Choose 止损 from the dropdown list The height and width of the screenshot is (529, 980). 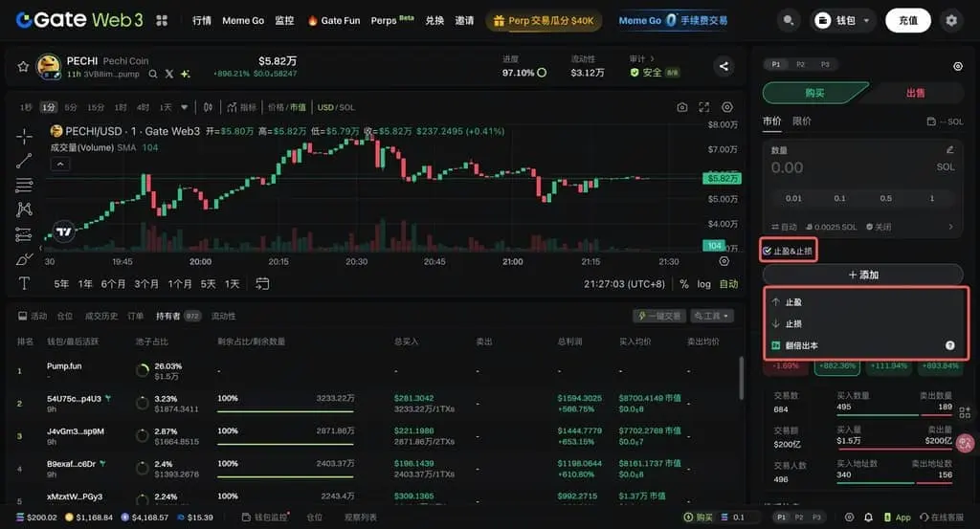[x=865, y=323]
